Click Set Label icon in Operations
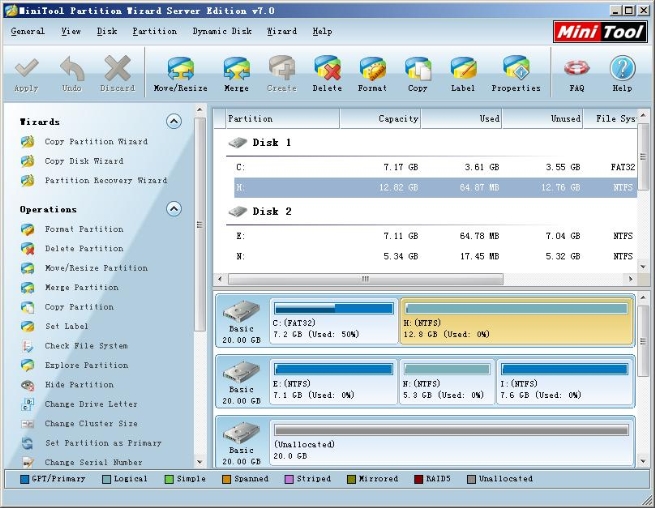 click(x=28, y=326)
